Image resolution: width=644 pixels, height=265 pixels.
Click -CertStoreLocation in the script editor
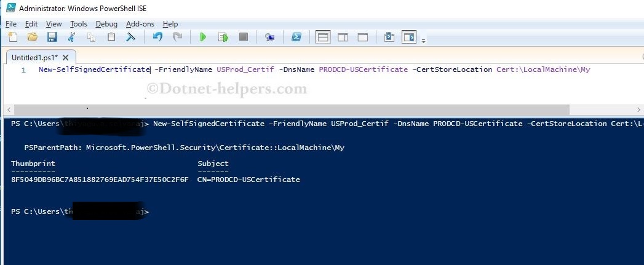(452, 69)
